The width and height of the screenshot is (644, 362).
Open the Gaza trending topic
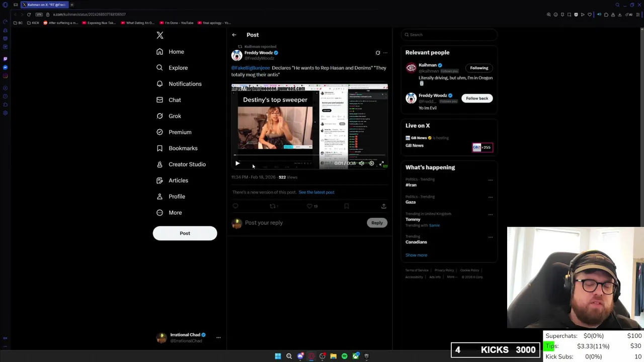pos(411,202)
